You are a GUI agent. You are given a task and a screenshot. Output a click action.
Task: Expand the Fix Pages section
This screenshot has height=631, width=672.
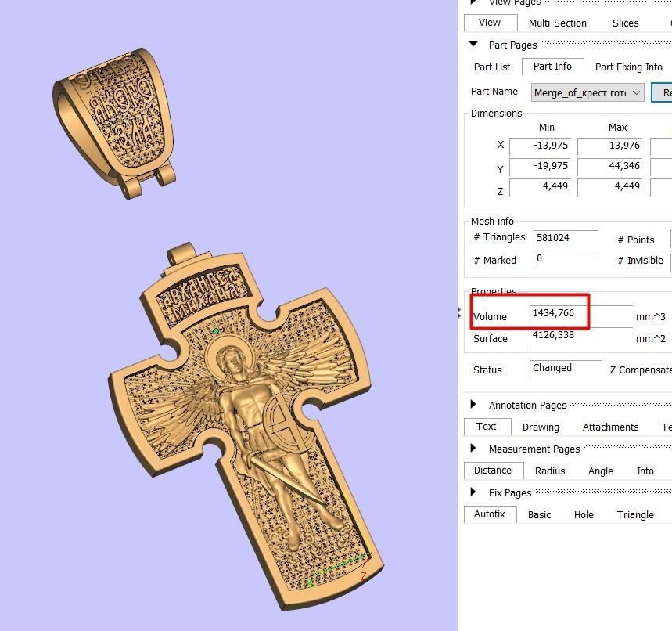click(473, 492)
